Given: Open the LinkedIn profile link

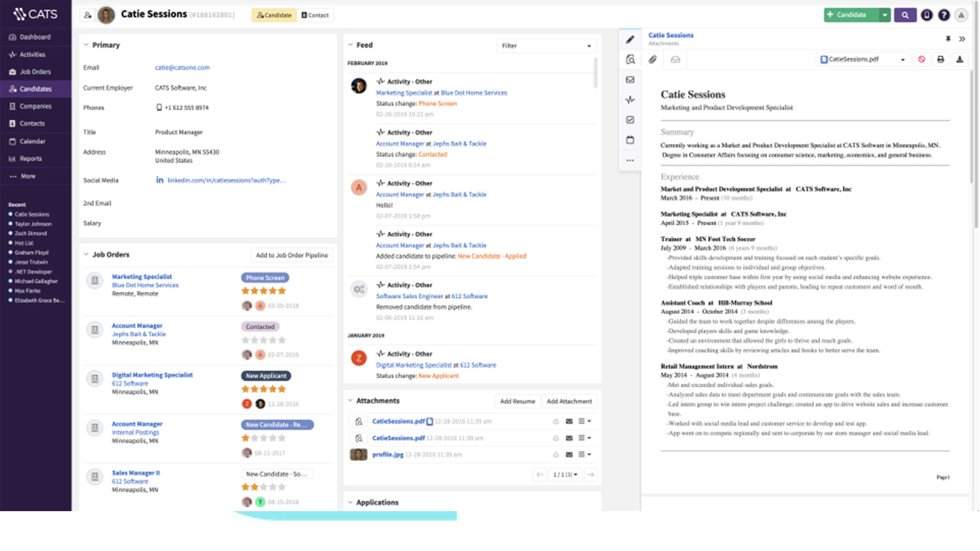Looking at the screenshot, I should [x=226, y=181].
